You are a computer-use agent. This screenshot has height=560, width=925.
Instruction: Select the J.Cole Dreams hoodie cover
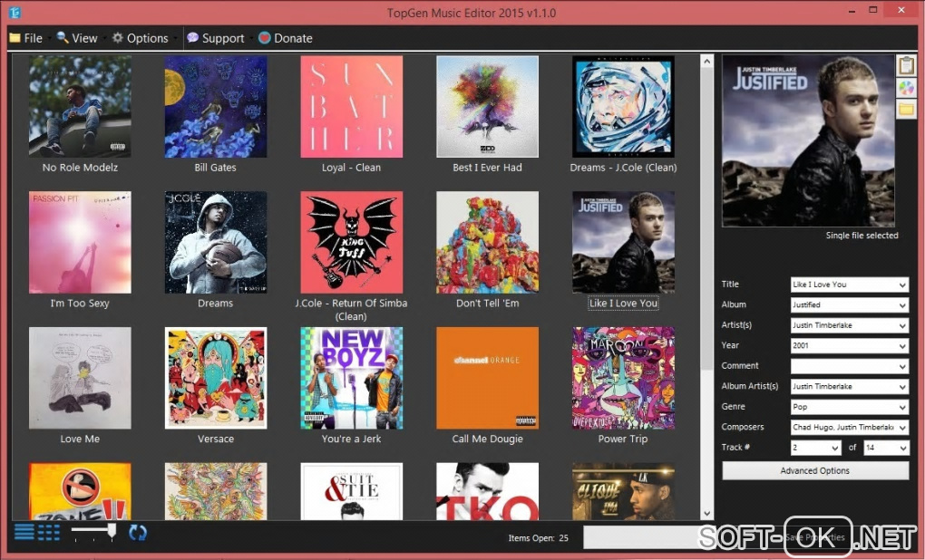216,242
